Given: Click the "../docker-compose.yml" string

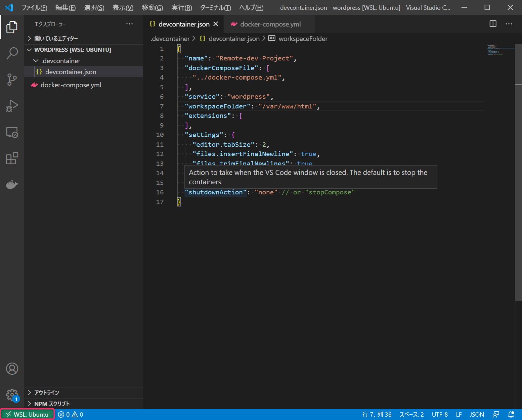Looking at the screenshot, I should pos(237,77).
